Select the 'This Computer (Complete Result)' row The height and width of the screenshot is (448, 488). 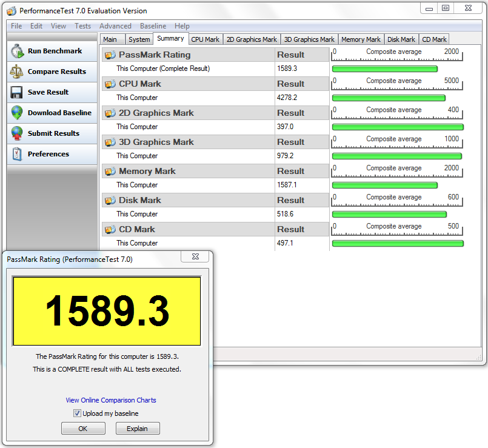[216, 69]
